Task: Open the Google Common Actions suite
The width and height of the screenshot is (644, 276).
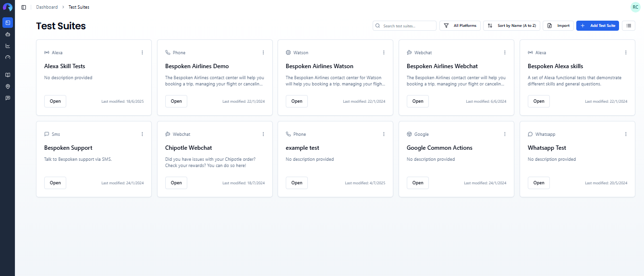Action: click(418, 183)
